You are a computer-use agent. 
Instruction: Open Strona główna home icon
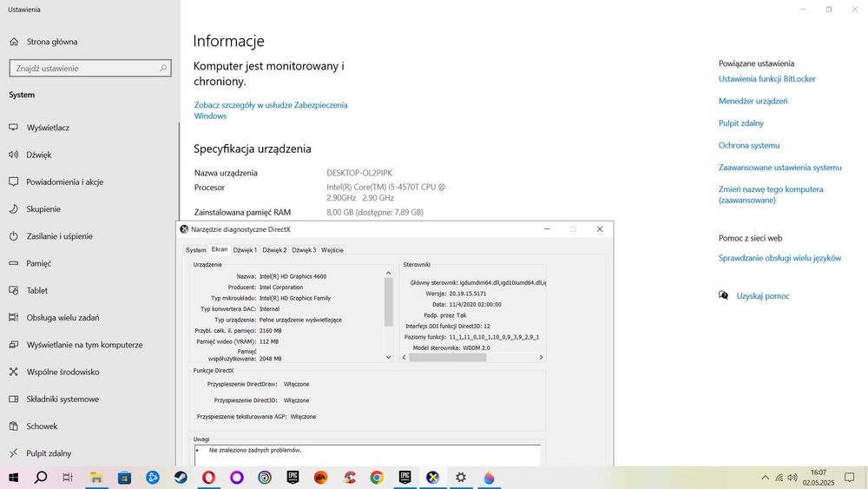tap(15, 42)
